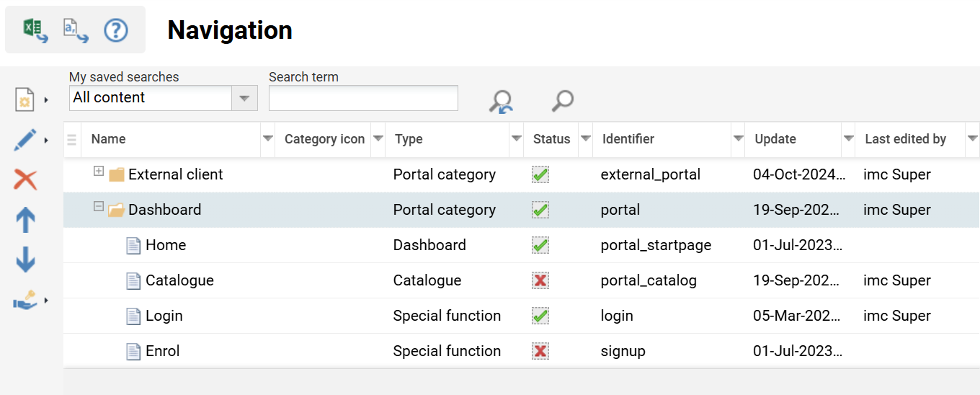This screenshot has height=395, width=980.
Task: Expand the External client tree node
Action: pos(99,171)
